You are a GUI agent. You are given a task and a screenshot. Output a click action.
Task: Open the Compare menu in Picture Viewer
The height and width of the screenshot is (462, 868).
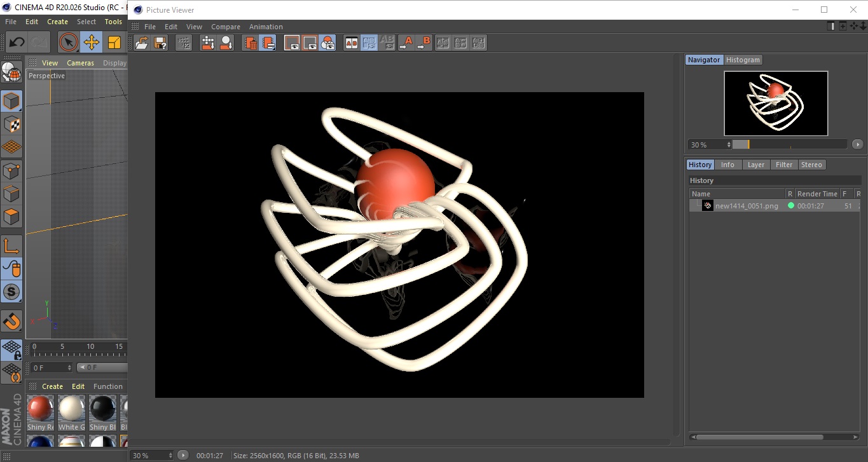(226, 27)
